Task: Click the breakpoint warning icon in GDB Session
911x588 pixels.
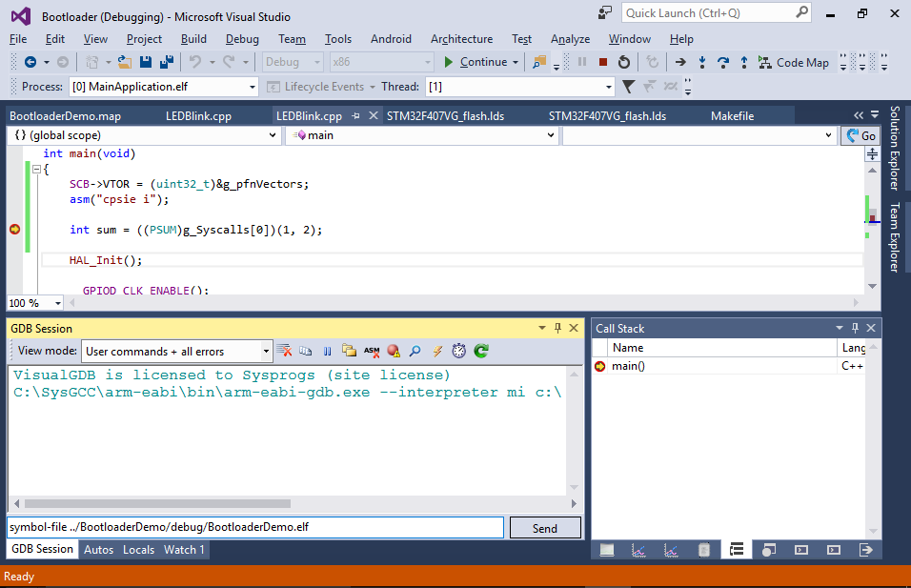Action: pyautogui.click(x=394, y=351)
